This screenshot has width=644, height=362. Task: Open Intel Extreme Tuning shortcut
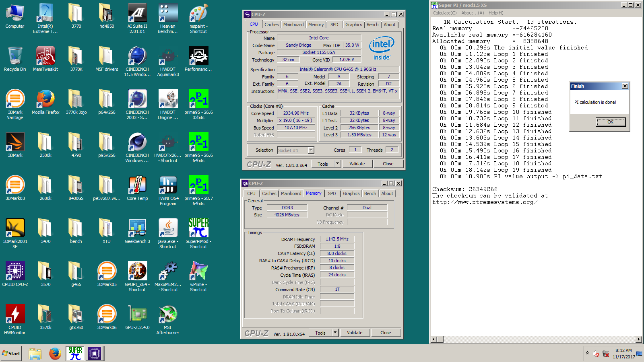(x=45, y=18)
